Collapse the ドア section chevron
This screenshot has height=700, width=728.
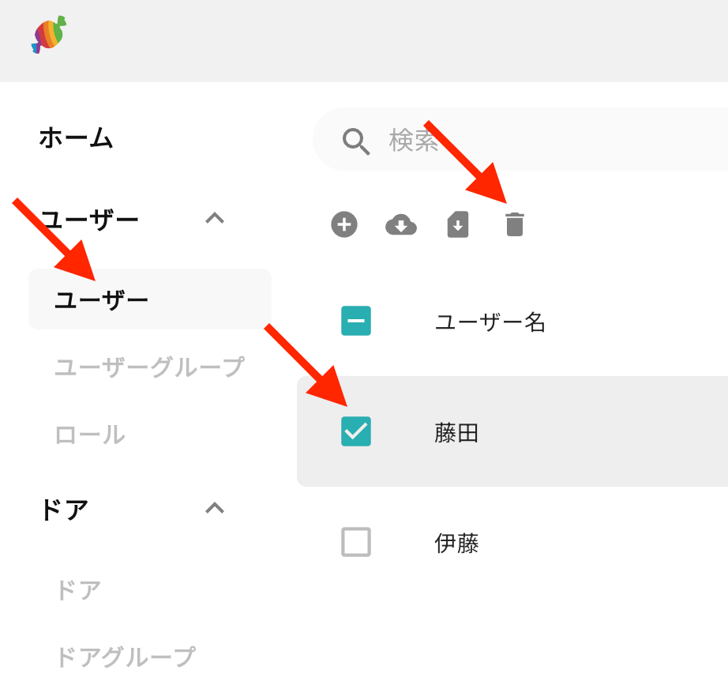(215, 508)
